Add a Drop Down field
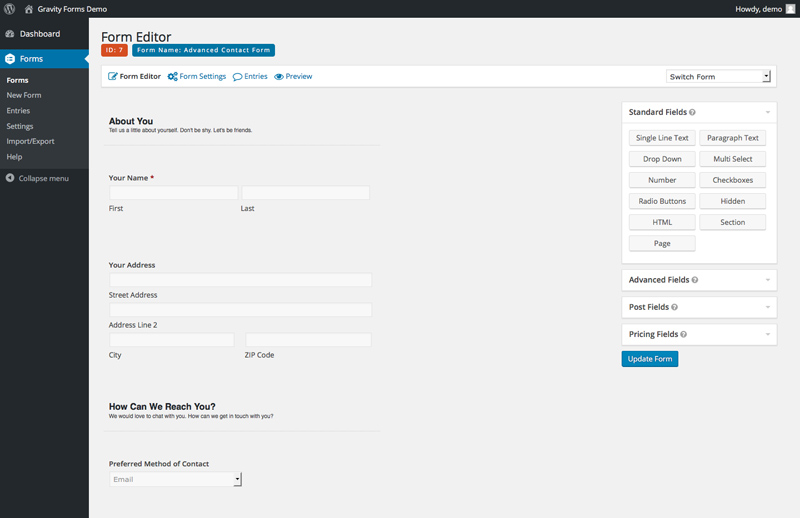This screenshot has width=800, height=518. [x=662, y=159]
